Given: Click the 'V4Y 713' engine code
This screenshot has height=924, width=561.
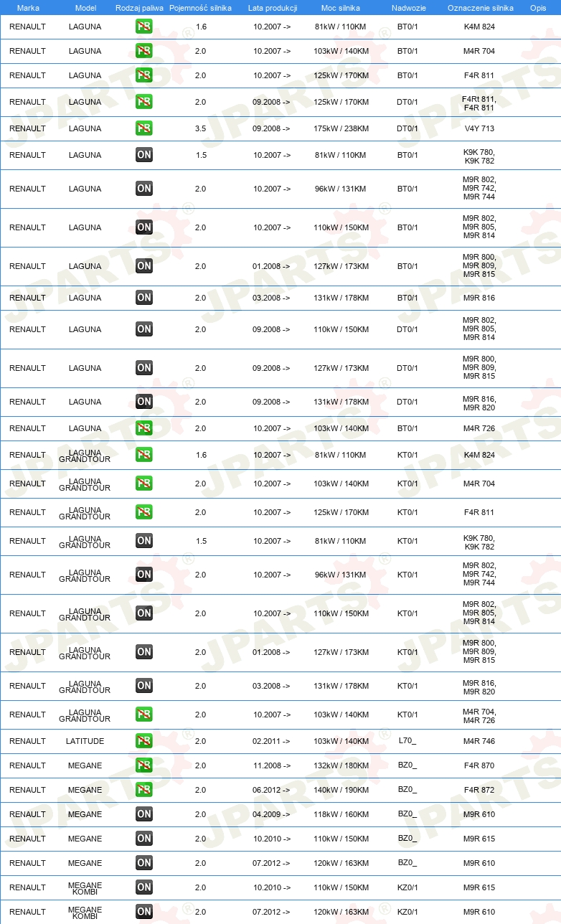Looking at the screenshot, I should (x=479, y=128).
